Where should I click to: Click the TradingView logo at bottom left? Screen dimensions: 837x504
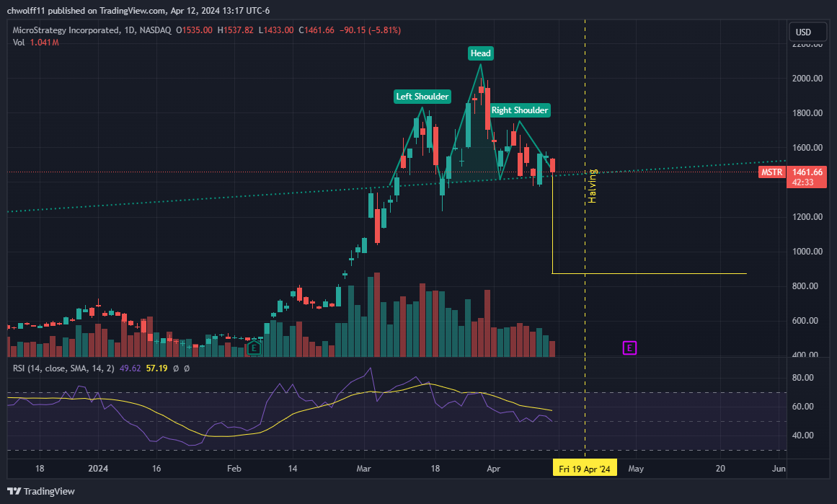[x=41, y=491]
